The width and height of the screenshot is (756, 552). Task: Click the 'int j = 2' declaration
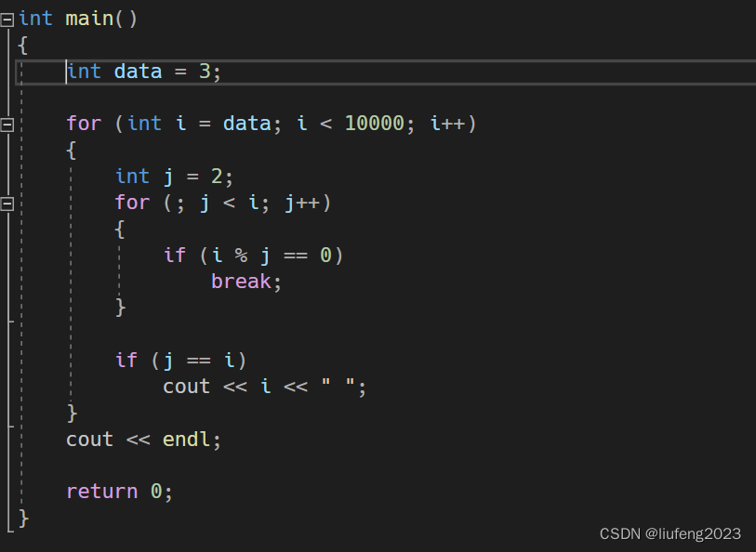[x=173, y=177]
